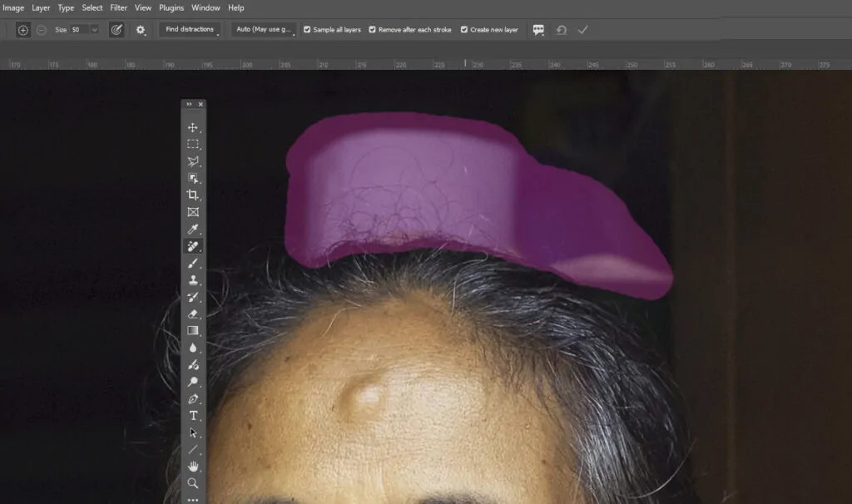The image size is (852, 504).
Task: Activate the Clone Stamp tool
Action: [193, 280]
